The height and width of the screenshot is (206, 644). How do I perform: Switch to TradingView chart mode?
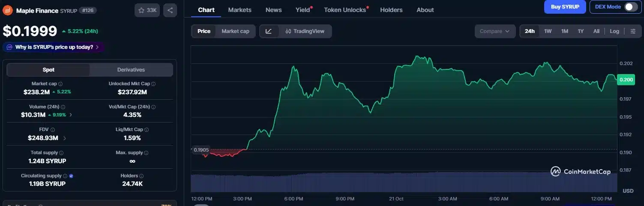(305, 31)
